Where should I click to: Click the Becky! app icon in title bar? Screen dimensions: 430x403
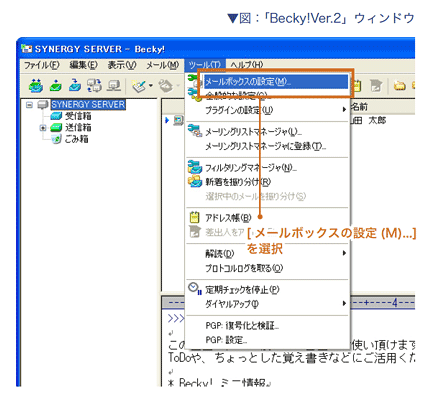(x=27, y=49)
